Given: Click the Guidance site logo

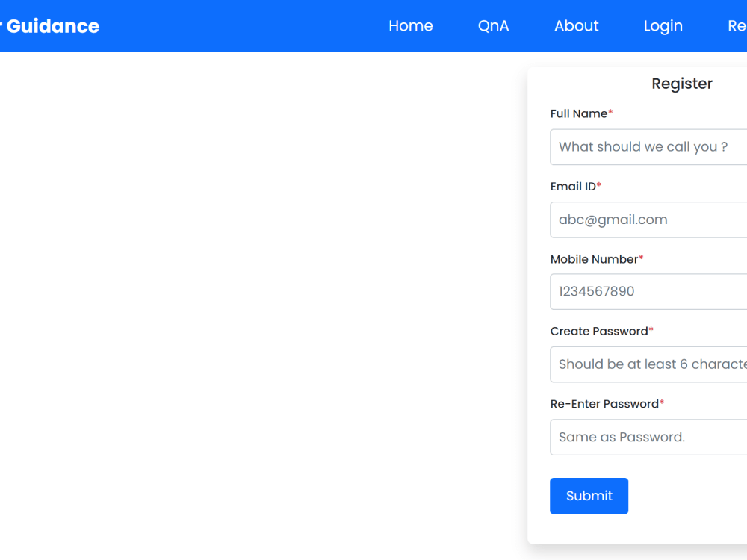Looking at the screenshot, I should 49,25.
